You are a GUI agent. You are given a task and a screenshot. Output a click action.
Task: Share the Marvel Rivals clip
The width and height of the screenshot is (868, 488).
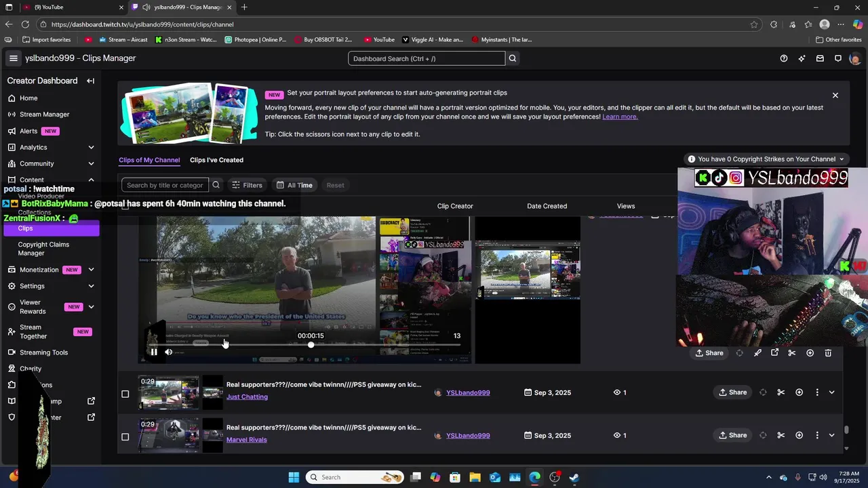732,435
